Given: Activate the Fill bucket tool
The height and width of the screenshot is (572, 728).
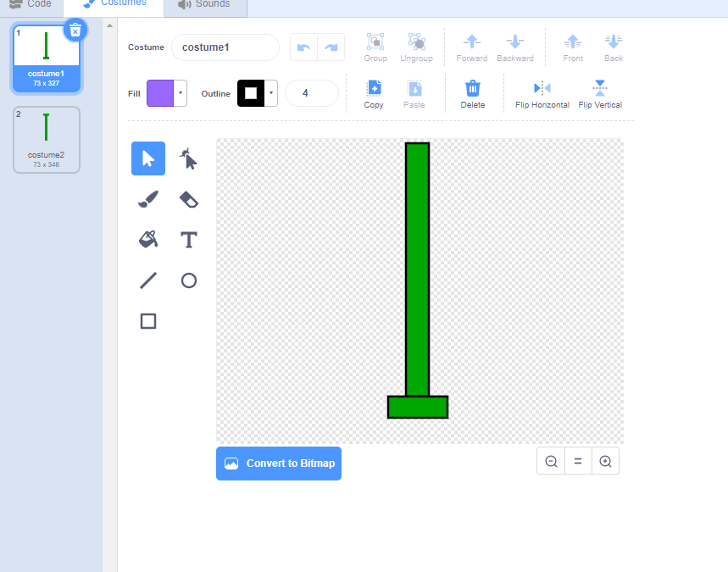Looking at the screenshot, I should [x=148, y=240].
